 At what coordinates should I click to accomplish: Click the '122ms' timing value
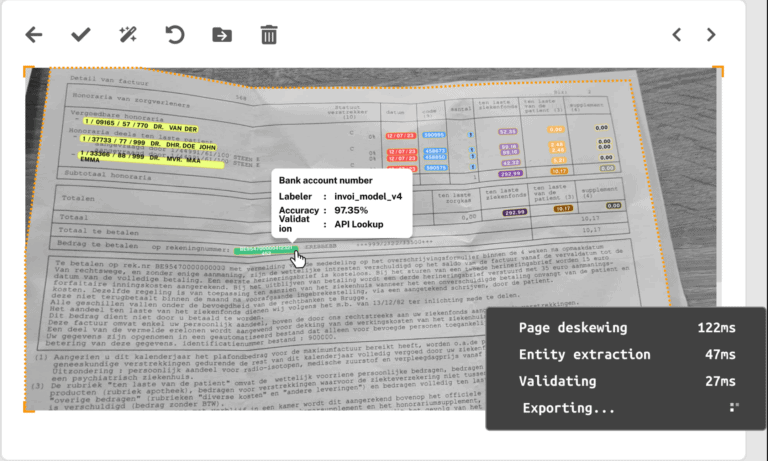tap(716, 328)
